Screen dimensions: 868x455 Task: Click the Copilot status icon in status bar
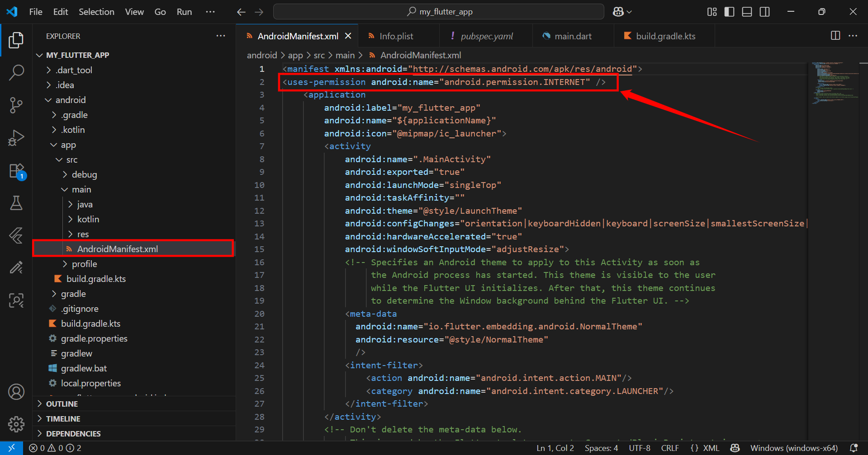click(x=735, y=448)
